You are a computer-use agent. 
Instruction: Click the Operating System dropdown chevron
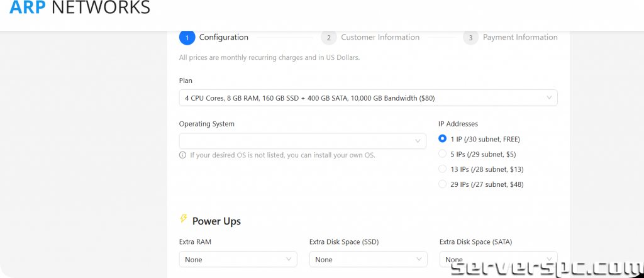[418, 141]
